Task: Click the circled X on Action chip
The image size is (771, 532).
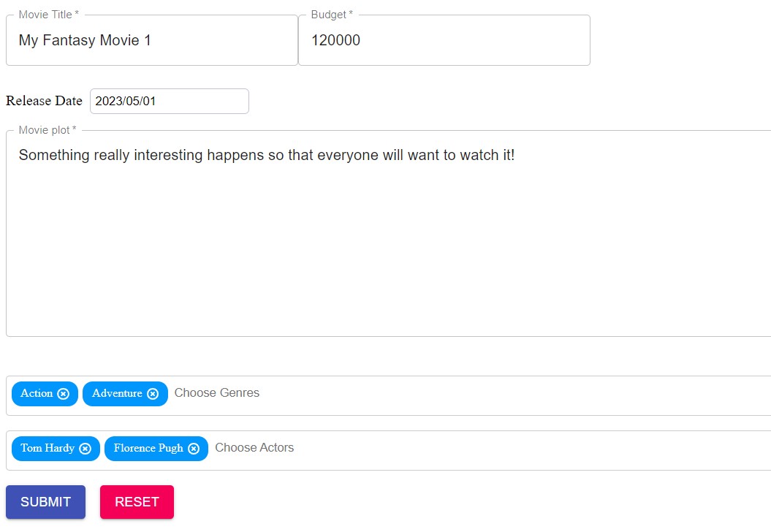Action: [64, 394]
